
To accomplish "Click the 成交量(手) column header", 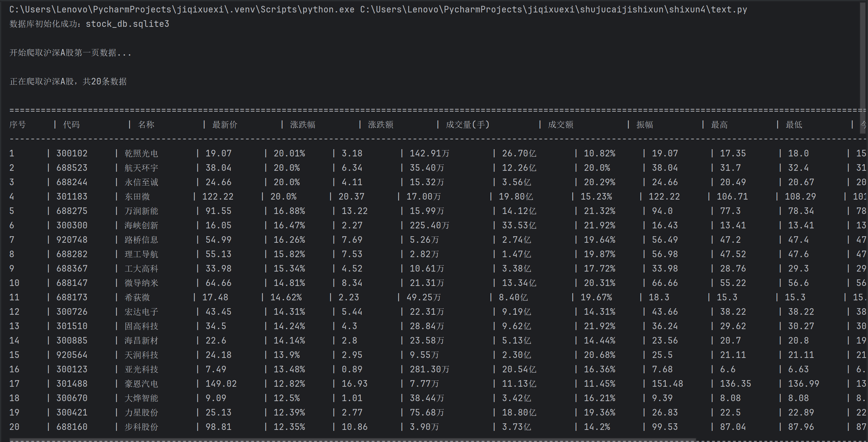I will point(467,125).
